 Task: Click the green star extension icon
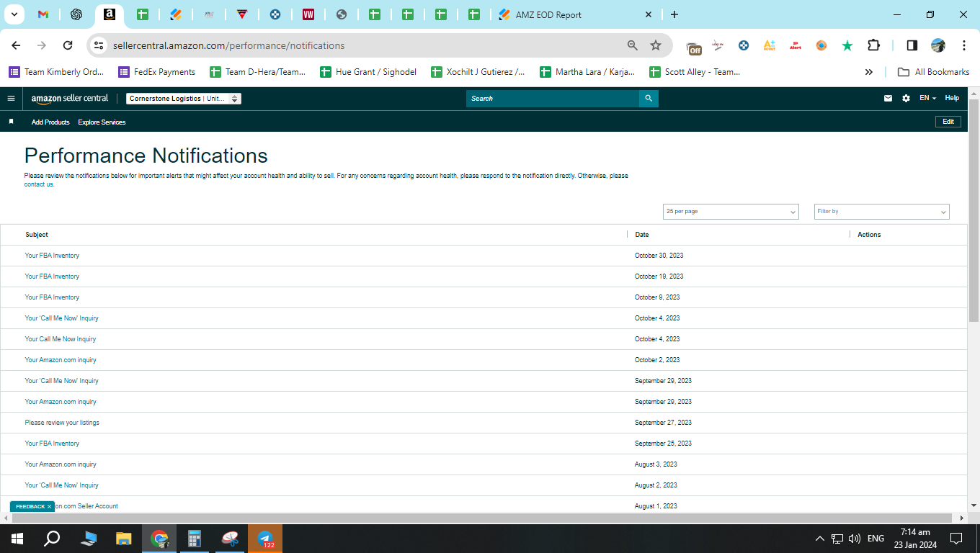(x=847, y=45)
